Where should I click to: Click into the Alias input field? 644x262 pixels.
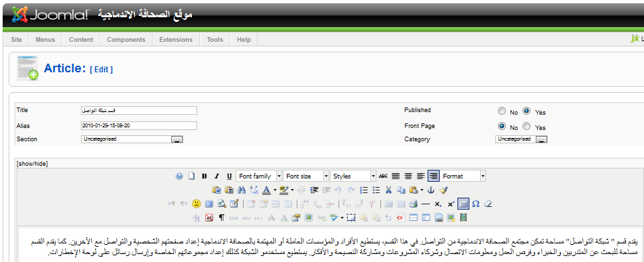(x=139, y=125)
